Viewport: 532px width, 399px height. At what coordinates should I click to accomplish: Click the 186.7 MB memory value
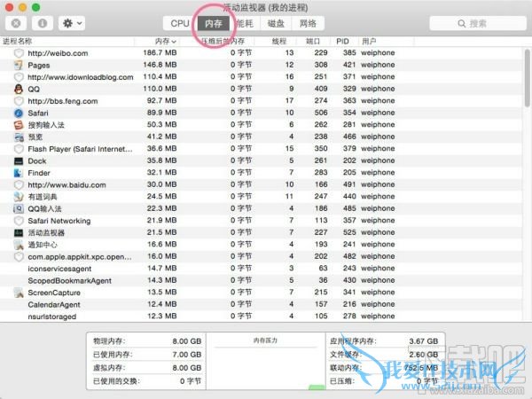pos(160,53)
